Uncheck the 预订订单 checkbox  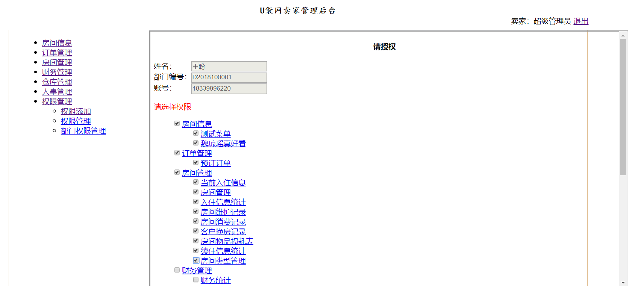click(196, 162)
